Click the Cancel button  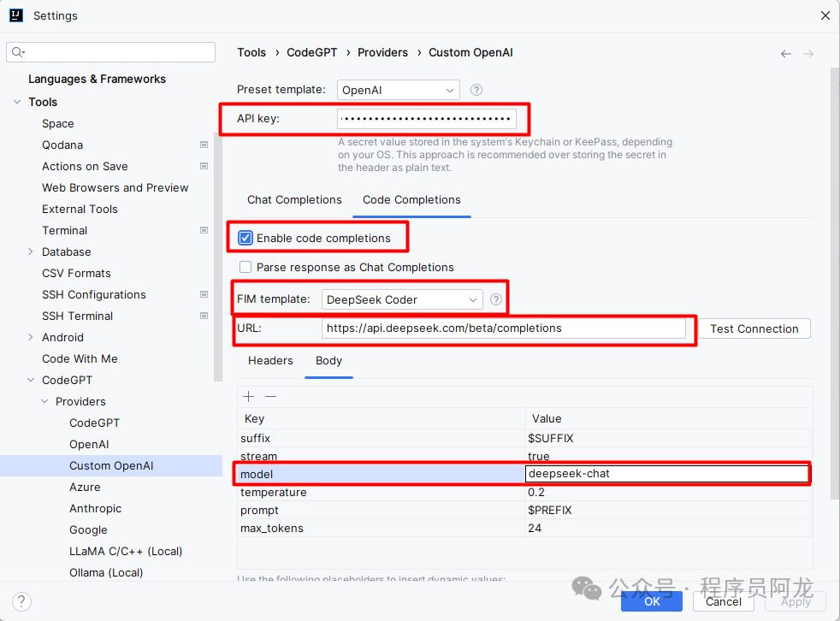coord(723,601)
